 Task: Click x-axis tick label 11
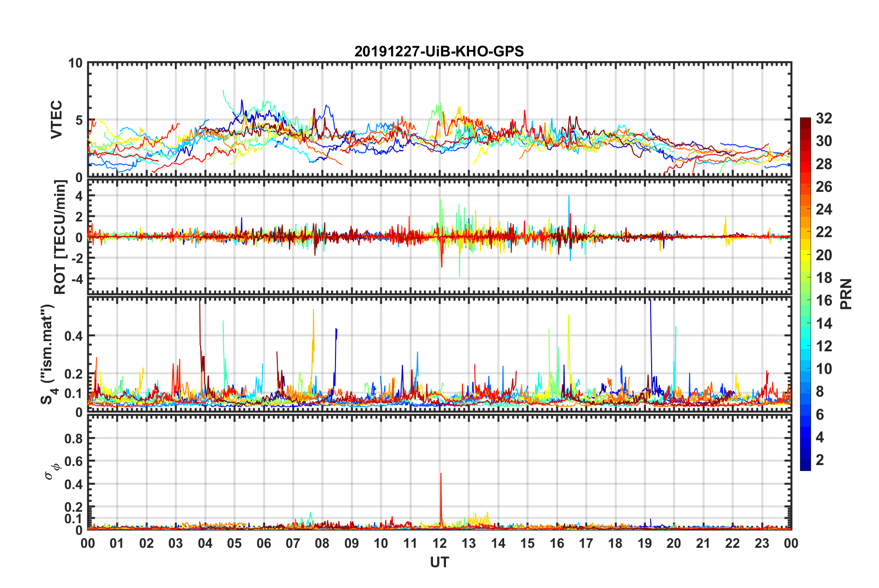click(x=410, y=543)
